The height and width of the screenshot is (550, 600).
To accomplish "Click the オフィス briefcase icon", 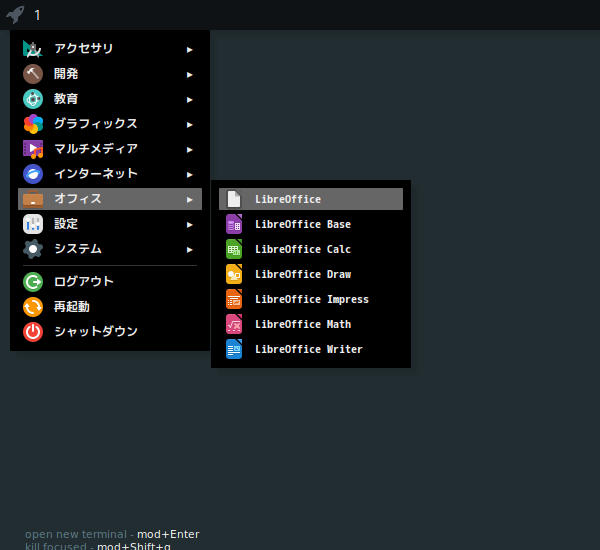I will pyautogui.click(x=33, y=199).
